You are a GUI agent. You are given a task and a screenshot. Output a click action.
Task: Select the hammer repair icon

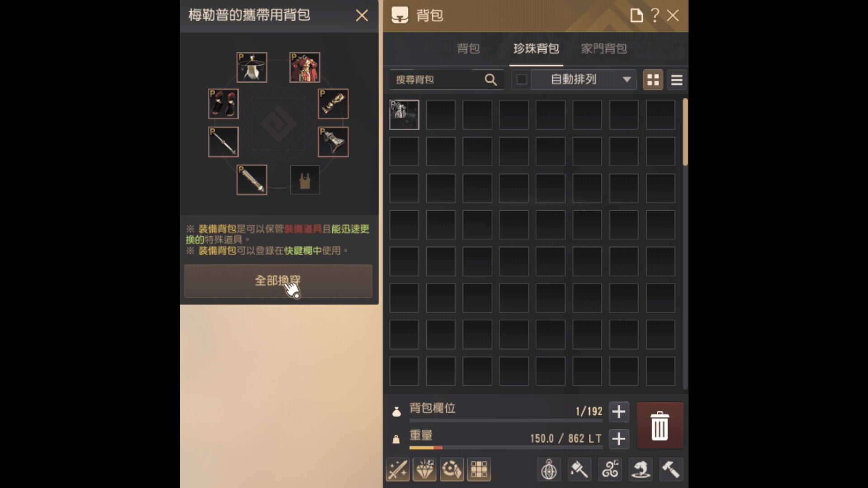tap(670, 469)
